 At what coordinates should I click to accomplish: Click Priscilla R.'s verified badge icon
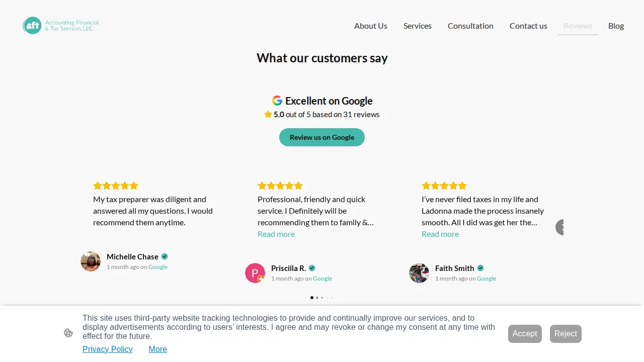pyautogui.click(x=312, y=268)
